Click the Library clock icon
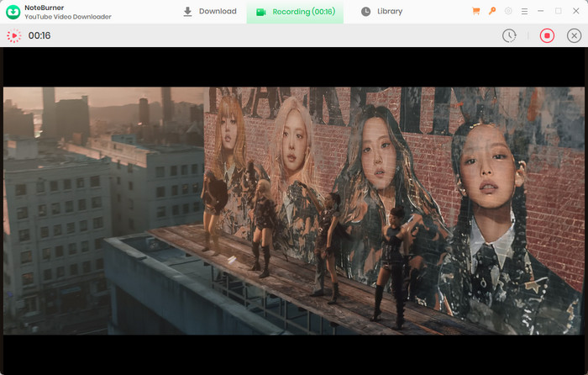Image resolution: width=588 pixels, height=375 pixels. [x=366, y=12]
